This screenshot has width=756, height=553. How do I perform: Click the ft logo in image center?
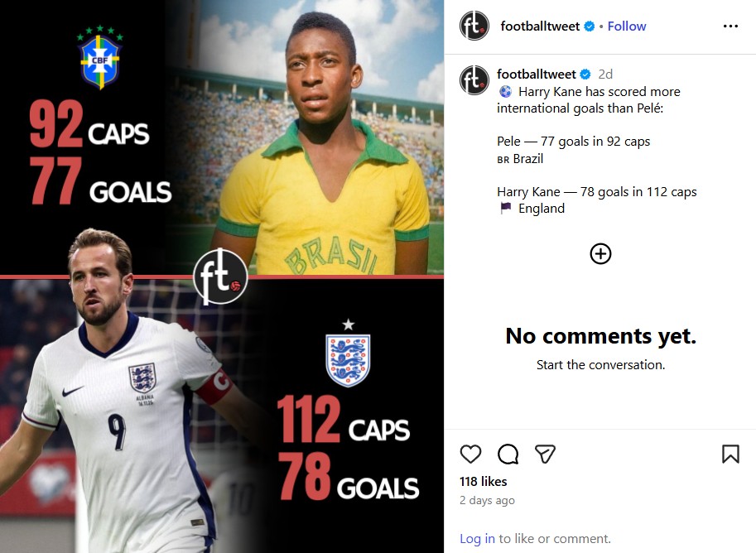[220, 276]
